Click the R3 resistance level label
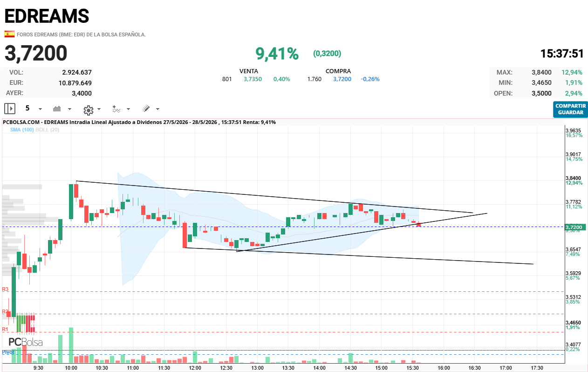Viewport: 588px width, 372px height. coord(5,289)
